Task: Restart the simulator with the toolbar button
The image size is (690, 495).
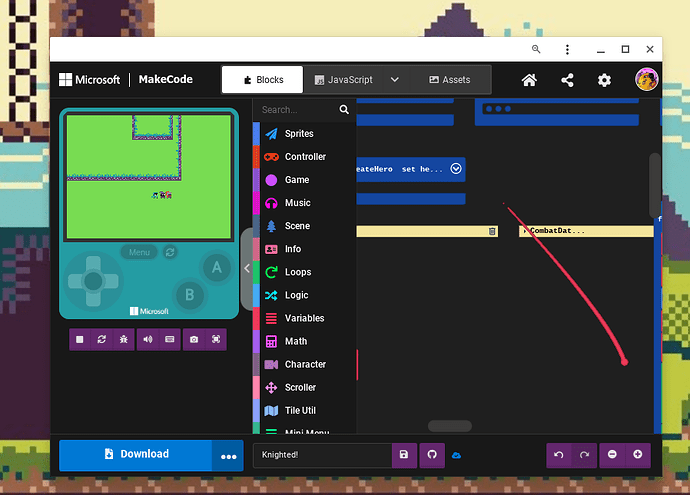Action: pos(102,339)
